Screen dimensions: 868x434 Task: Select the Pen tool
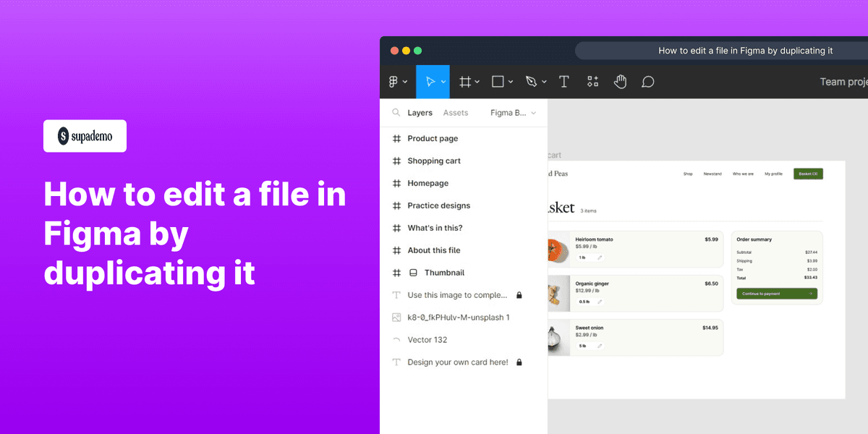pyautogui.click(x=531, y=81)
